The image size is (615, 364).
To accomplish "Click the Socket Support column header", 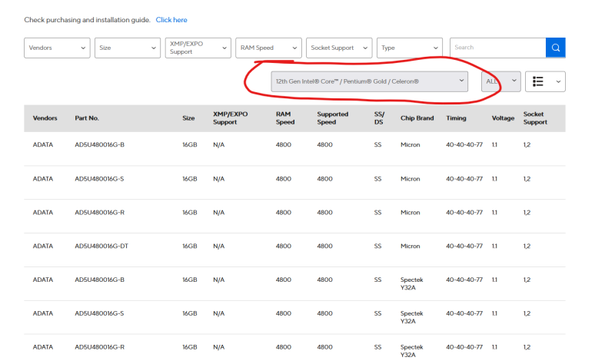I will click(x=535, y=118).
